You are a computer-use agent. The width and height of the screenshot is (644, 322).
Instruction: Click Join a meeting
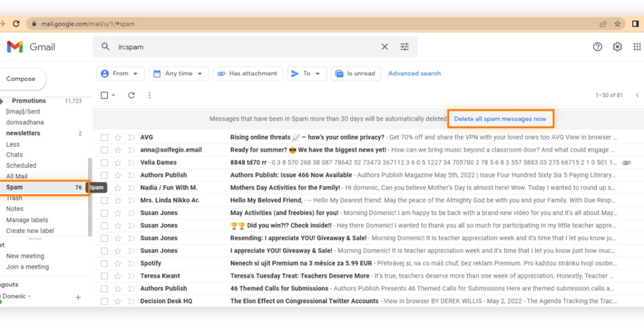click(x=27, y=267)
